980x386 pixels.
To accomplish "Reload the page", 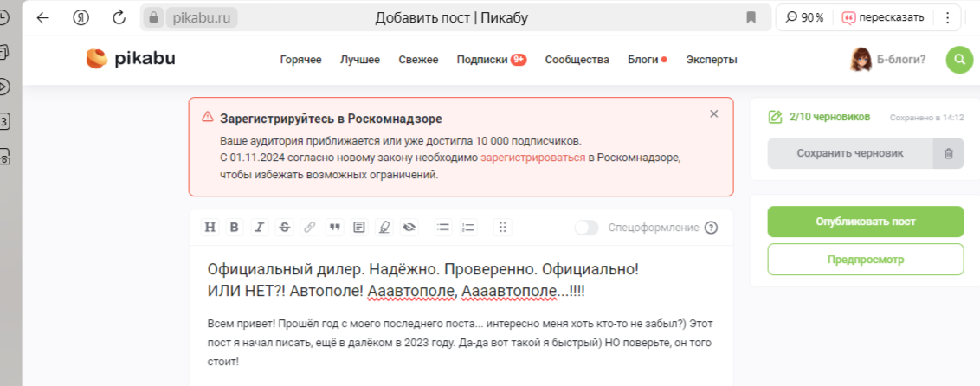I will click(119, 17).
